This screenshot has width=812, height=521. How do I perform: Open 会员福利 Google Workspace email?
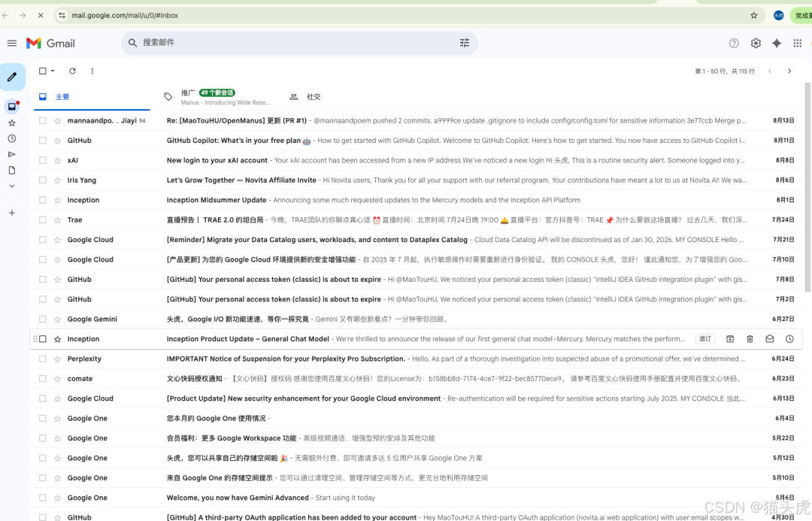[x=416, y=438]
